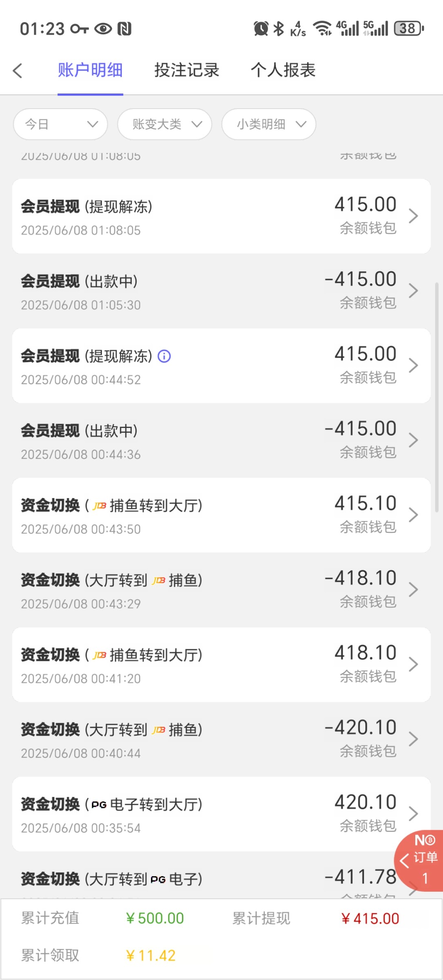Tap the NFC status bar icon
443x980 pixels.
pos(124,29)
